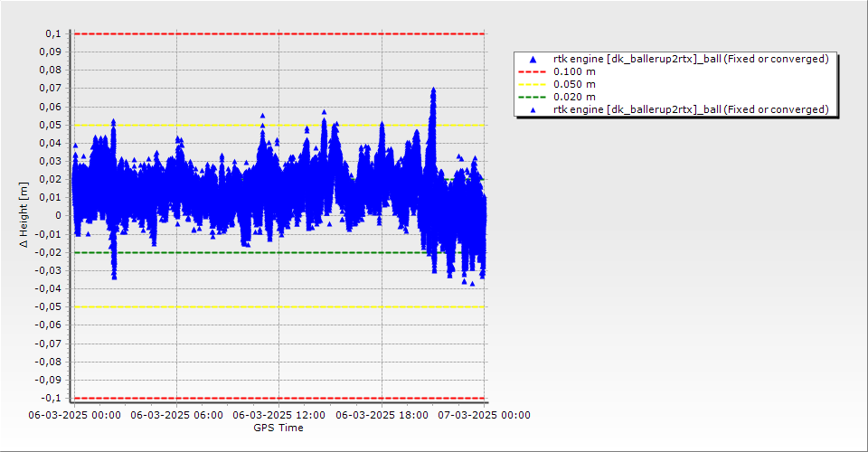Click the -0,1 y-axis tick label
The width and height of the screenshot is (868, 452).
[51, 398]
